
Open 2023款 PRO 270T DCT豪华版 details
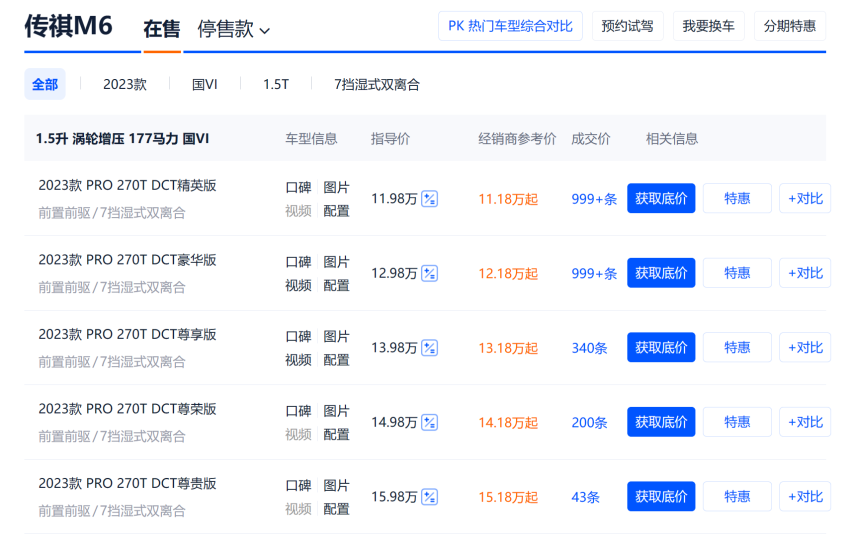[x=127, y=260]
